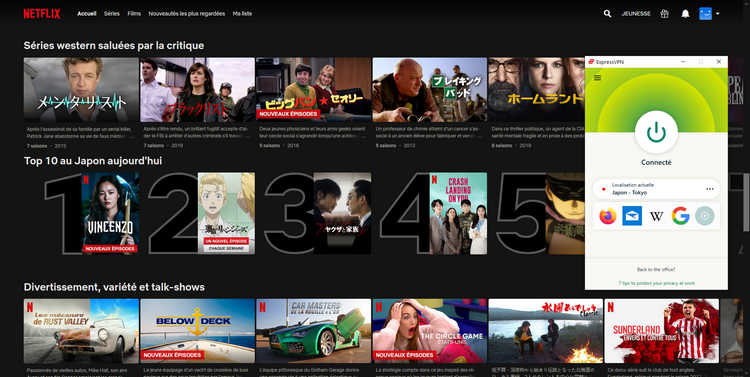Open Nouveautés les plus regardées
750x377 pixels.
tap(187, 14)
